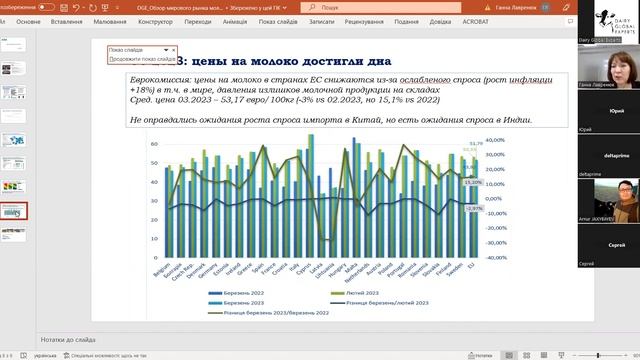640x360 pixels.
Task: Close the Показ слайдів floating toolbar
Action: [x=173, y=50]
